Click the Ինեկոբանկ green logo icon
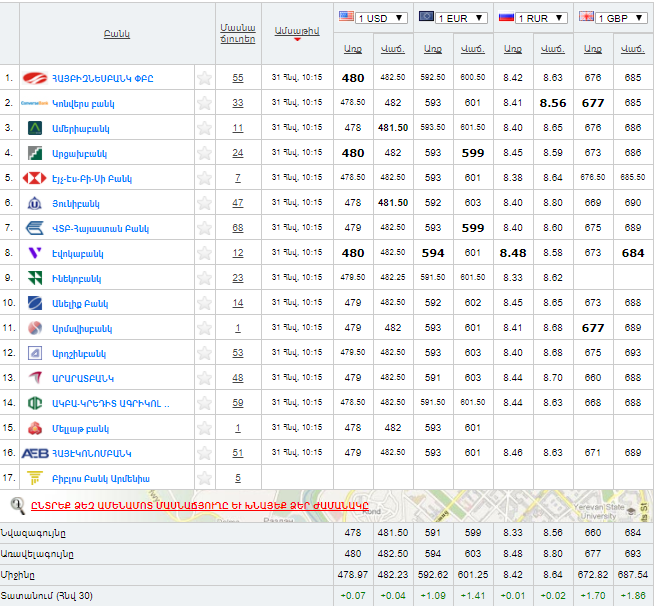The height and width of the screenshot is (606, 654). pyautogui.click(x=35, y=278)
